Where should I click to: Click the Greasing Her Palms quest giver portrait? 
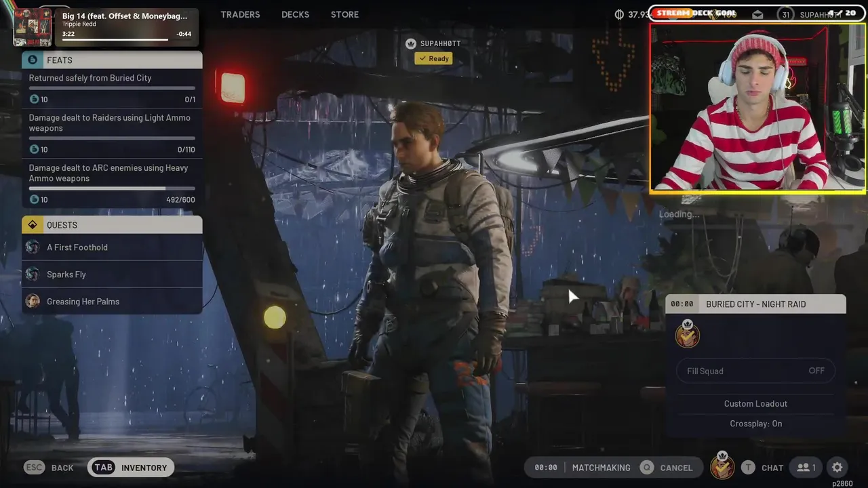pos(33,302)
